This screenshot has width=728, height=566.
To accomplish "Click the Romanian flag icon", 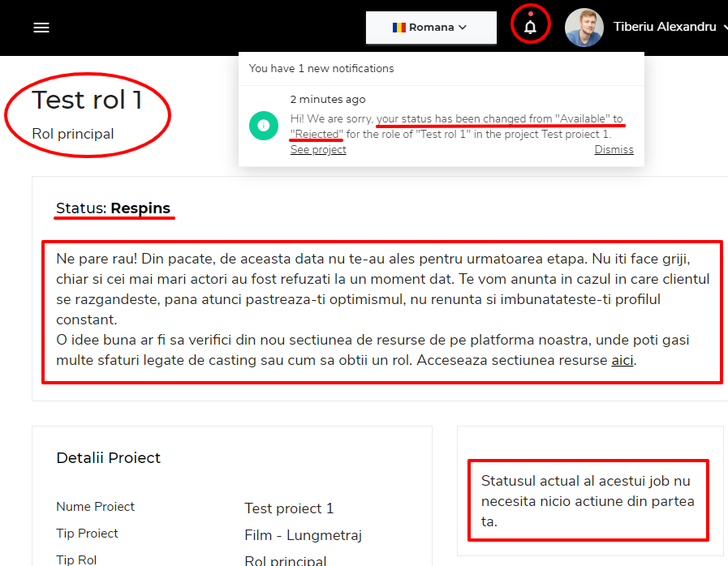I will [x=398, y=28].
